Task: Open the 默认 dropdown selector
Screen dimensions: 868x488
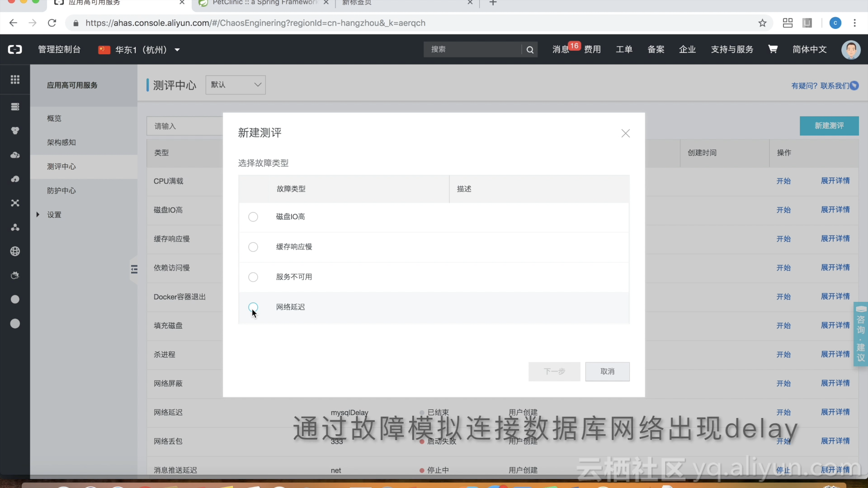Action: coord(236,85)
